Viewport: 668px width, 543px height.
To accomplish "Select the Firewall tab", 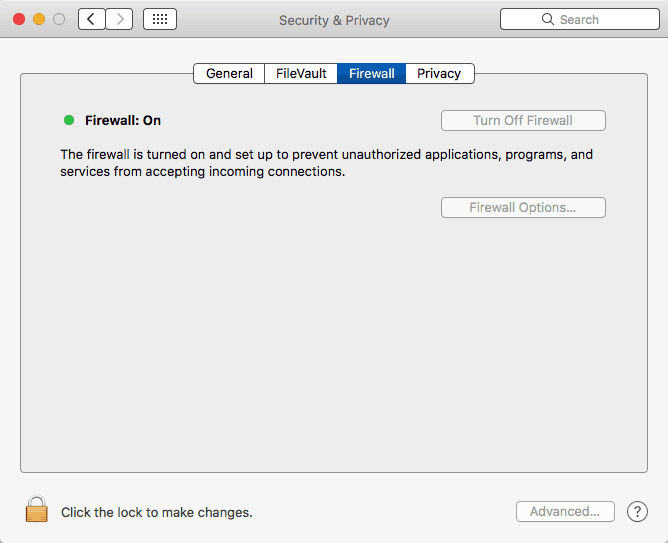I will click(x=372, y=73).
